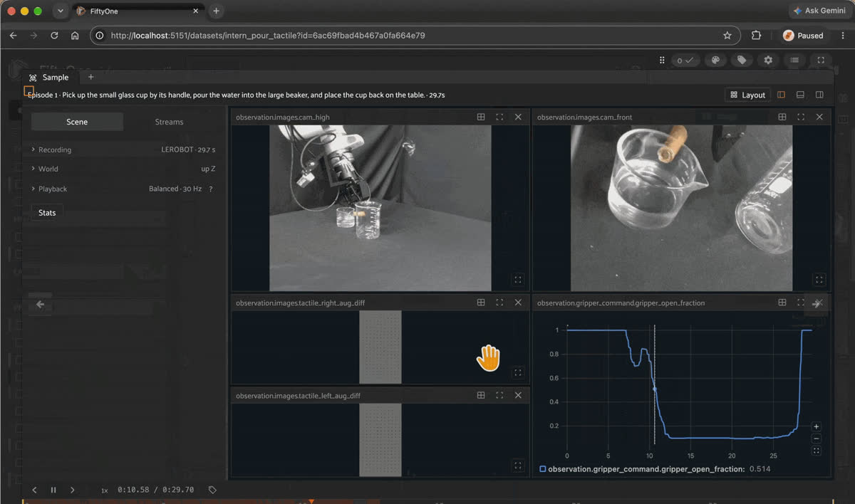Click the Stats button
This screenshot has height=504, width=855.
[47, 212]
